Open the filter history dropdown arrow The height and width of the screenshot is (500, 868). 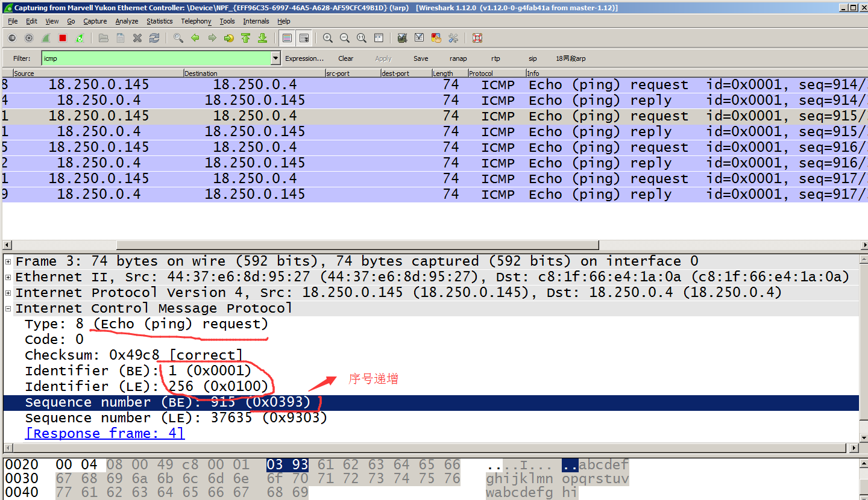click(x=276, y=58)
